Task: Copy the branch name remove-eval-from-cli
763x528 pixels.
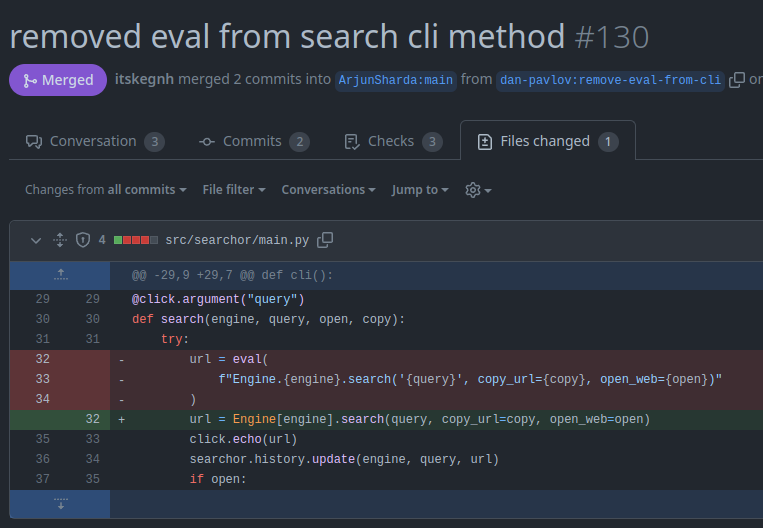Action: click(736, 80)
